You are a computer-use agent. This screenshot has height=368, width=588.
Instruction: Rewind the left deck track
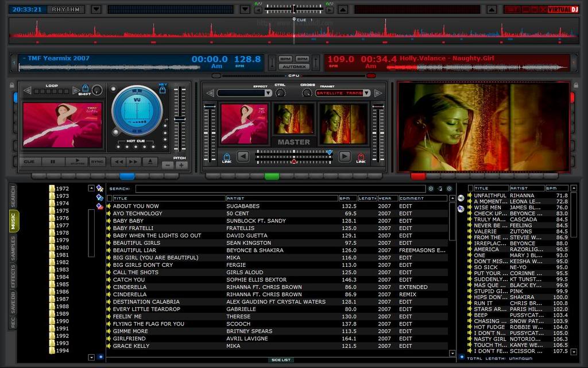click(119, 162)
